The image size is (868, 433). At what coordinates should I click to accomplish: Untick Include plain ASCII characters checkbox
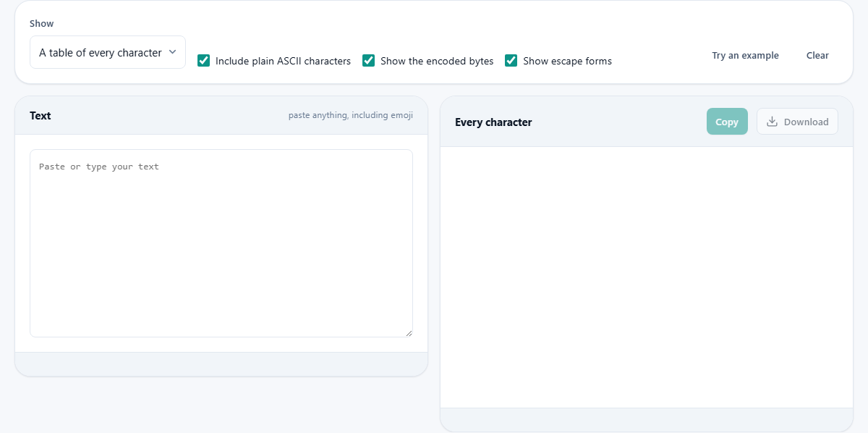(204, 61)
